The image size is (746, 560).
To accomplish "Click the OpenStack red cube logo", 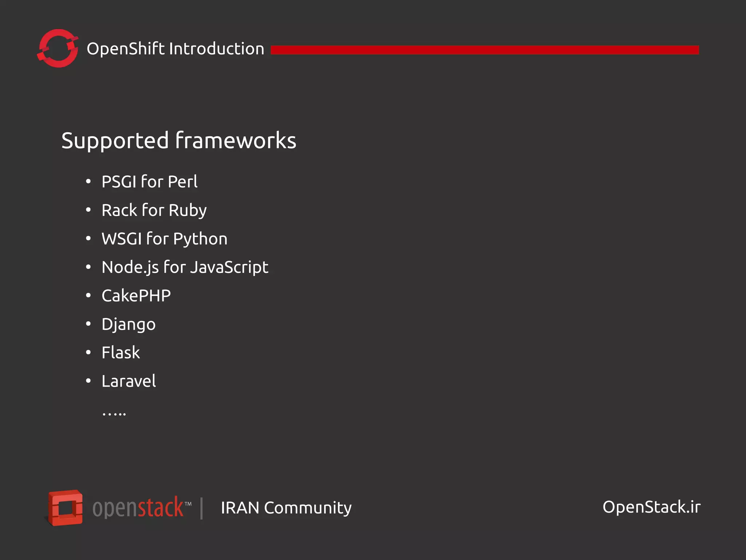I will point(66,508).
